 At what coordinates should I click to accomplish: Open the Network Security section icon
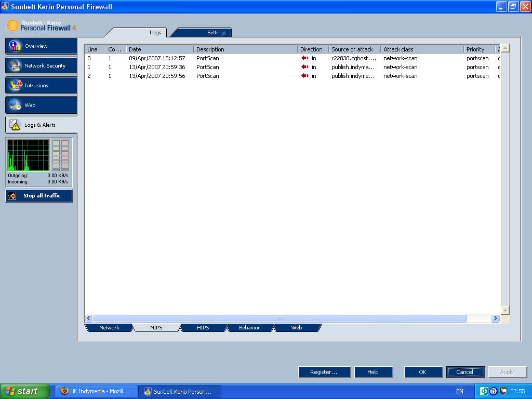coord(15,65)
